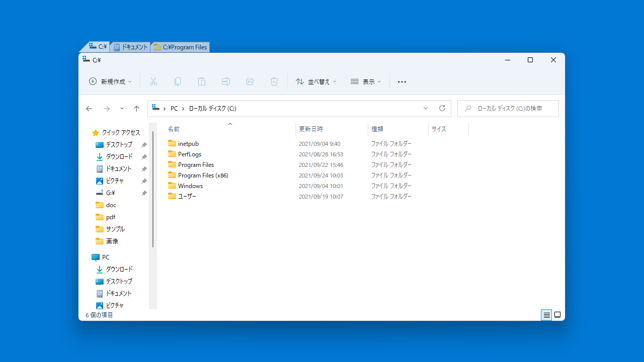Click pin icon beside デスクトップ
The height and width of the screenshot is (362, 644).
(x=144, y=145)
